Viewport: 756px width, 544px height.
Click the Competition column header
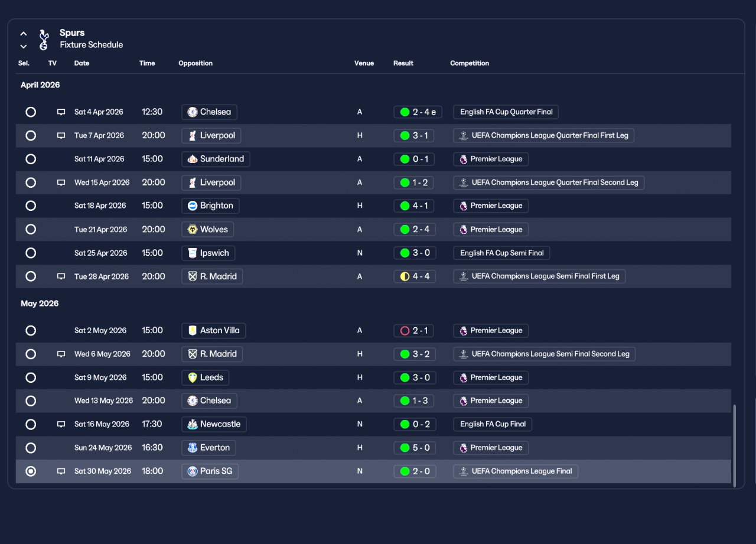coord(470,63)
